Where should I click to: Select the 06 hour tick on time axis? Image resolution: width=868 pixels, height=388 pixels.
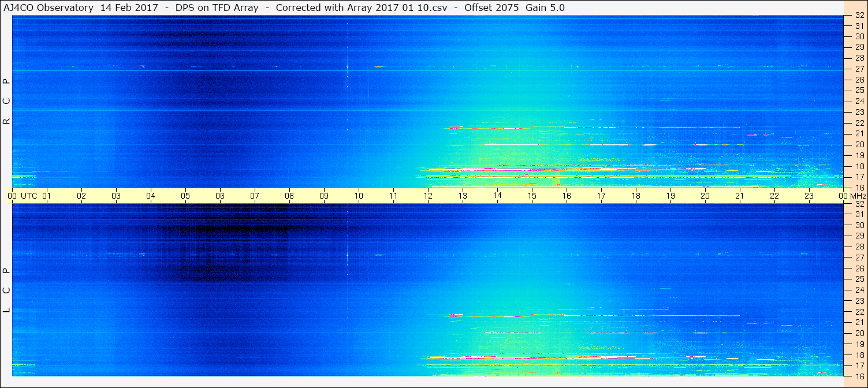point(220,196)
